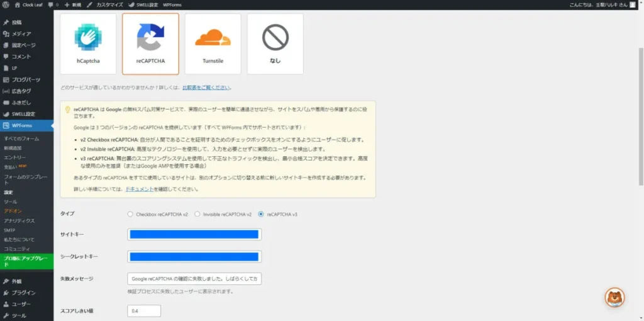Go to ツール WPForms submenu

tap(10, 202)
